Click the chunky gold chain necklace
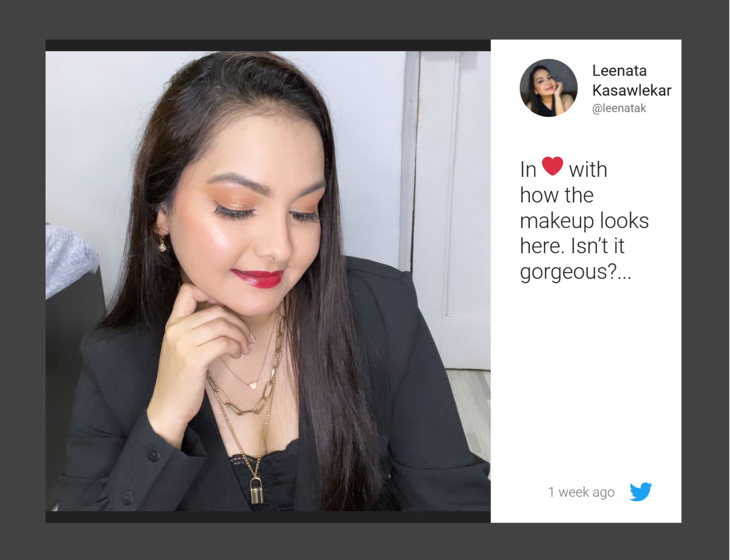 coord(242,406)
